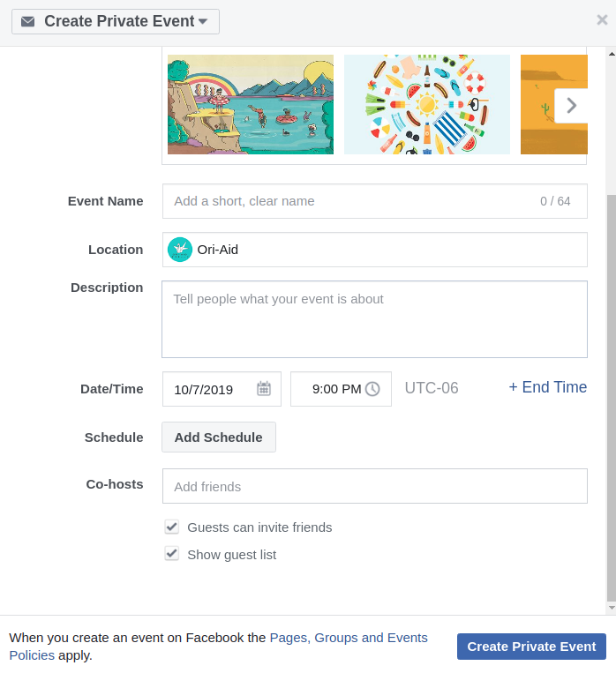Open the 9:00 PM time selector

pyautogui.click(x=336, y=389)
